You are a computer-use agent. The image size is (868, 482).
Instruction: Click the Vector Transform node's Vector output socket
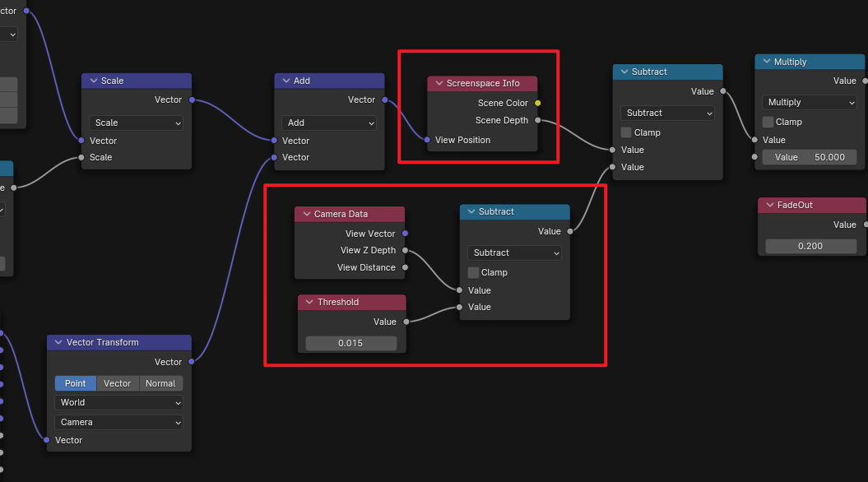click(192, 362)
